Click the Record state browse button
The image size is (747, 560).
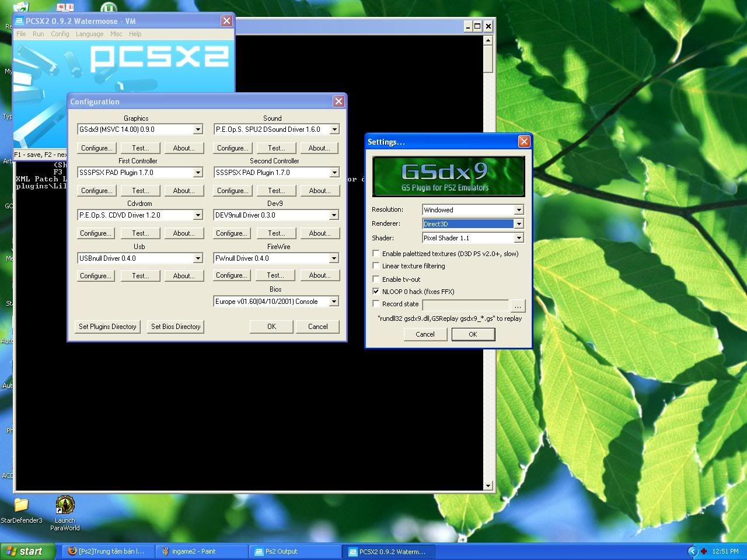[518, 305]
